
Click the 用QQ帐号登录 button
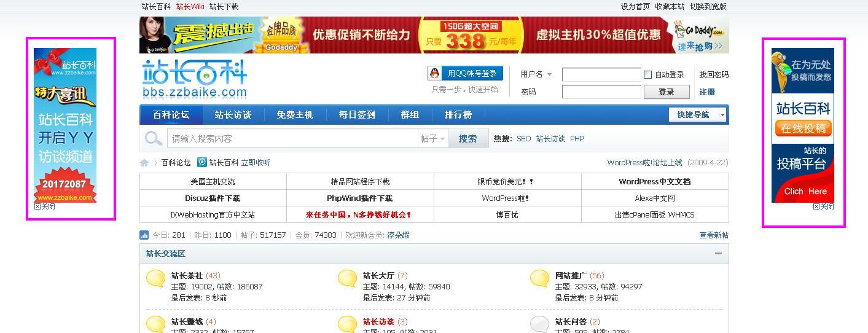[465, 73]
